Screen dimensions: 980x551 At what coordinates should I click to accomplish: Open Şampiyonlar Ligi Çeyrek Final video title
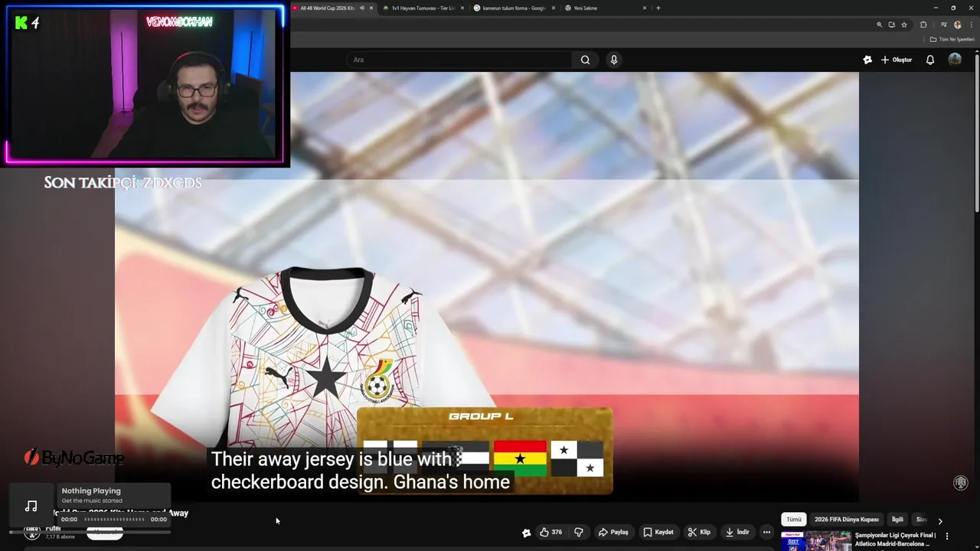[895, 540]
